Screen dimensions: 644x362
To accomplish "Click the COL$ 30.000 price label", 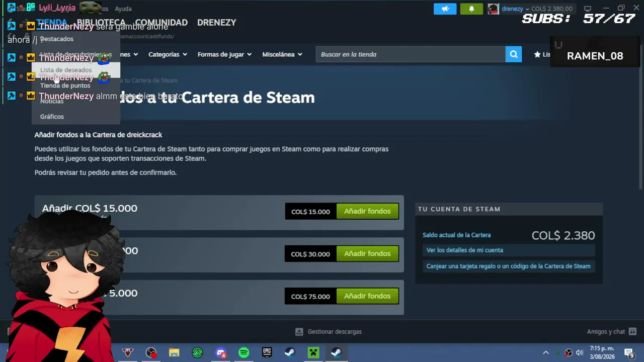I will 310,254.
